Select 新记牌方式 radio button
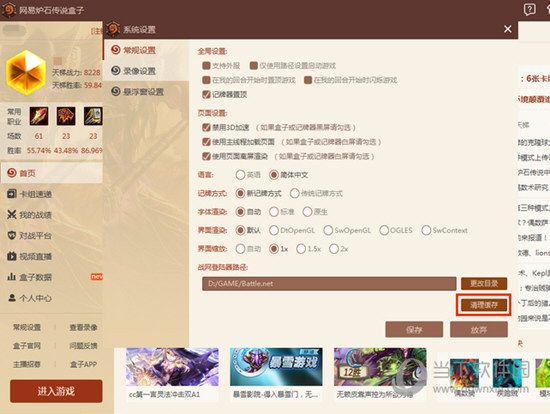Viewport: 550px width, 414px height. (240, 193)
